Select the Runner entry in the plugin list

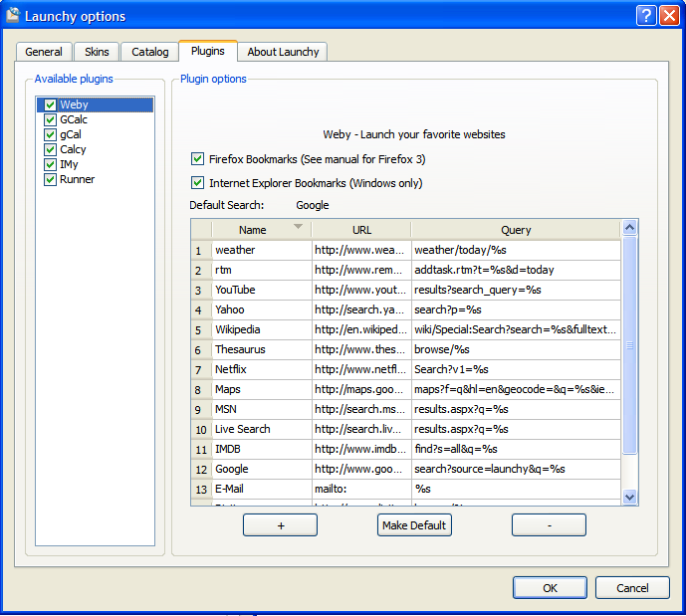[77, 179]
